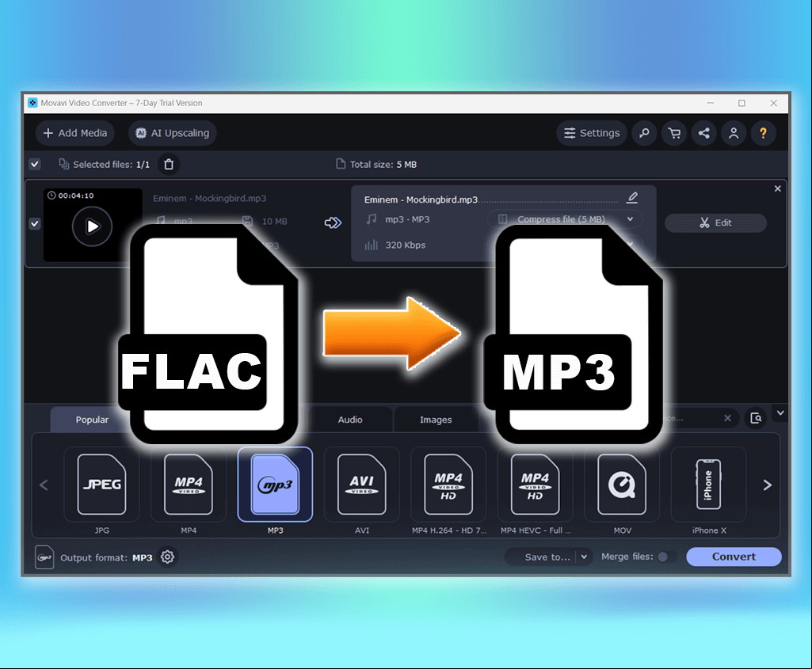Open the Settings menu
Screen dimensions: 812x669
coord(592,133)
